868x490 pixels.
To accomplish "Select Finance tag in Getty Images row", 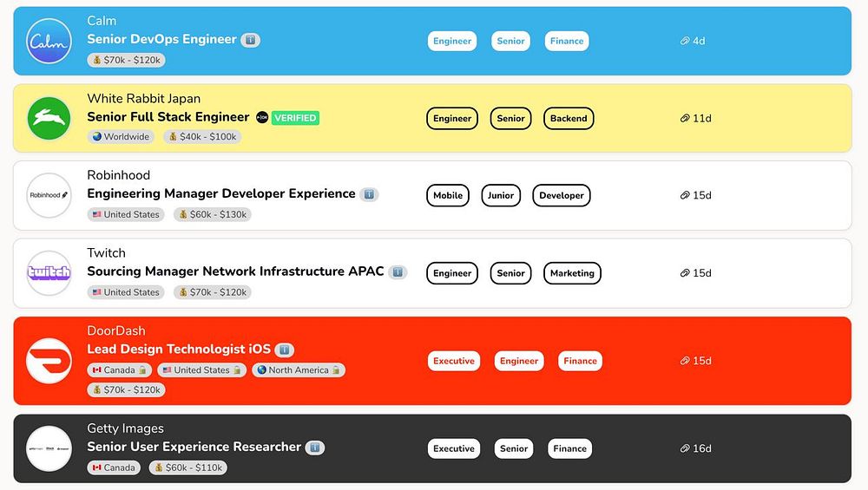I will [569, 448].
